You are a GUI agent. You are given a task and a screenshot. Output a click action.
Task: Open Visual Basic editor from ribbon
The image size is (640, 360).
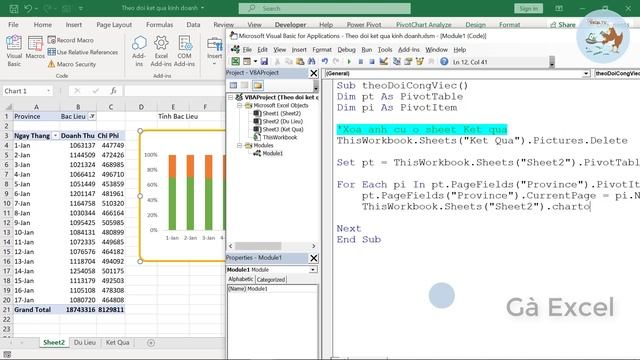14,51
